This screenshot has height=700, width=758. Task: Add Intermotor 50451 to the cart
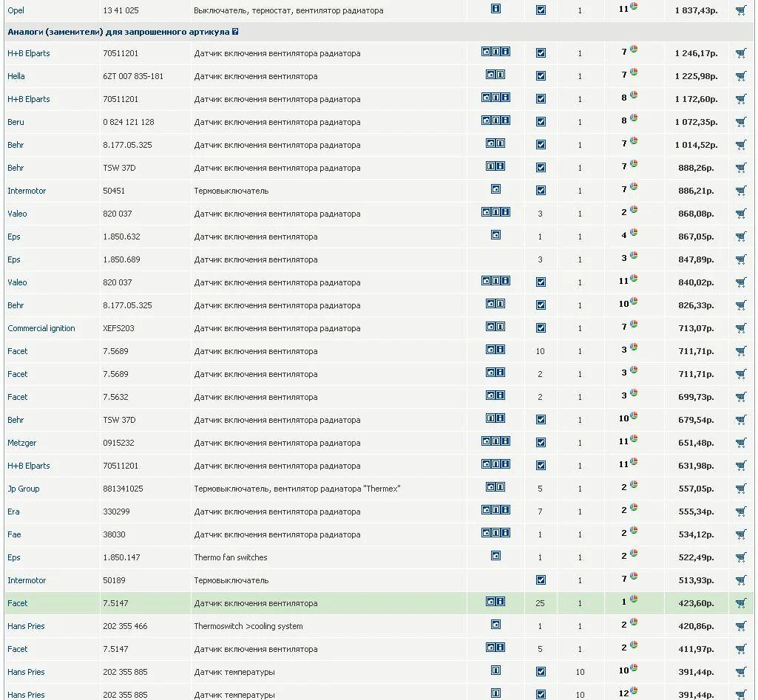740,191
